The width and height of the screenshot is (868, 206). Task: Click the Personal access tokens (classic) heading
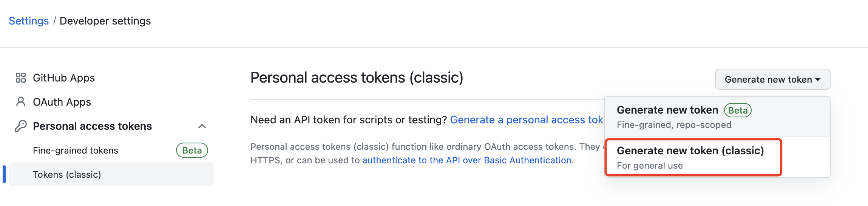pos(357,78)
